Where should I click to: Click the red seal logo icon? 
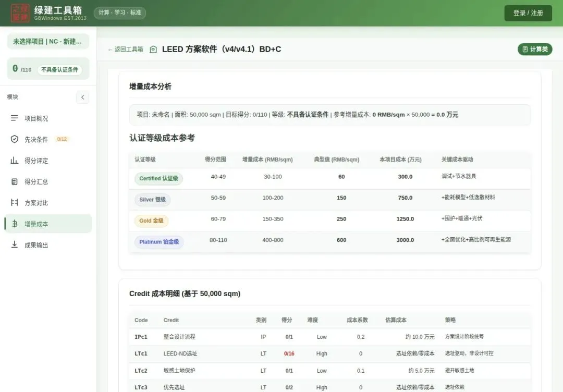point(20,13)
